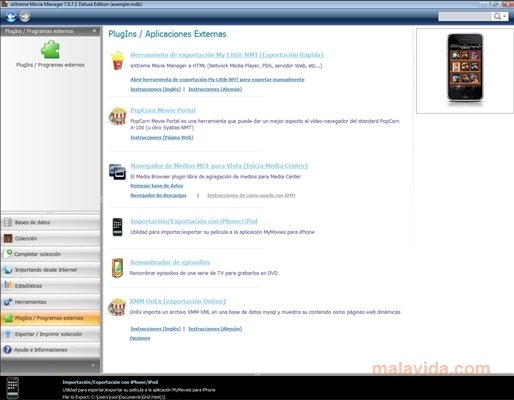
Task: Select Estadísticas in sidebar
Action: point(50,286)
